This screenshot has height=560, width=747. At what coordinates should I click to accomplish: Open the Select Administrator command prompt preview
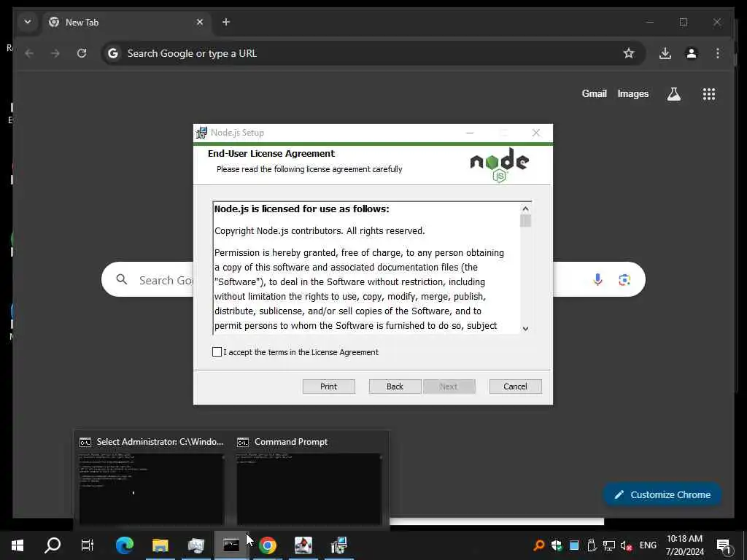pyautogui.click(x=152, y=481)
